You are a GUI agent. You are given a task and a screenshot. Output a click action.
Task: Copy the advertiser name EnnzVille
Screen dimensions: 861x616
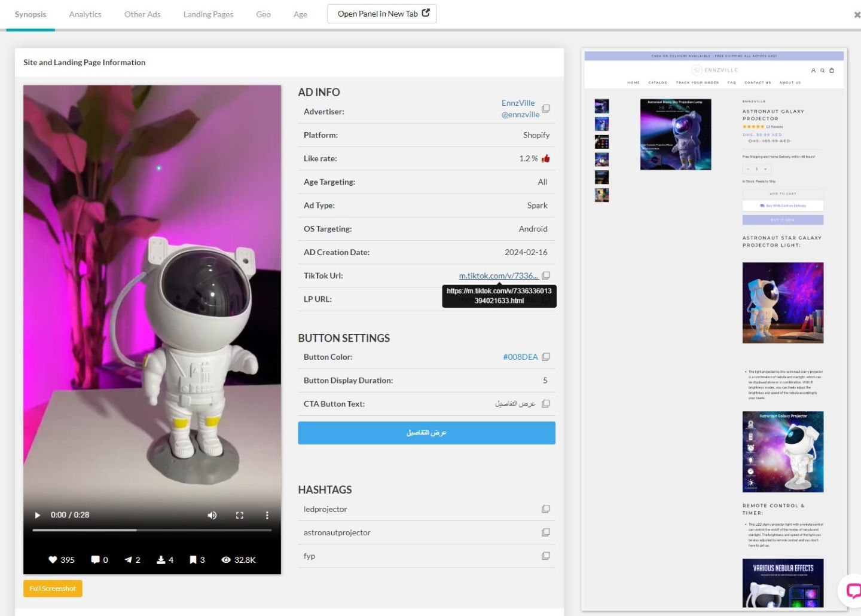pyautogui.click(x=545, y=109)
